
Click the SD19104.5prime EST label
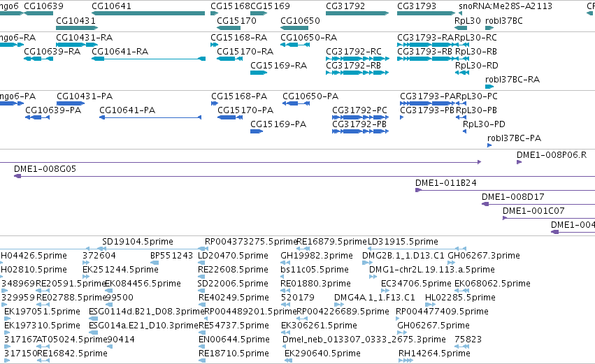click(137, 242)
